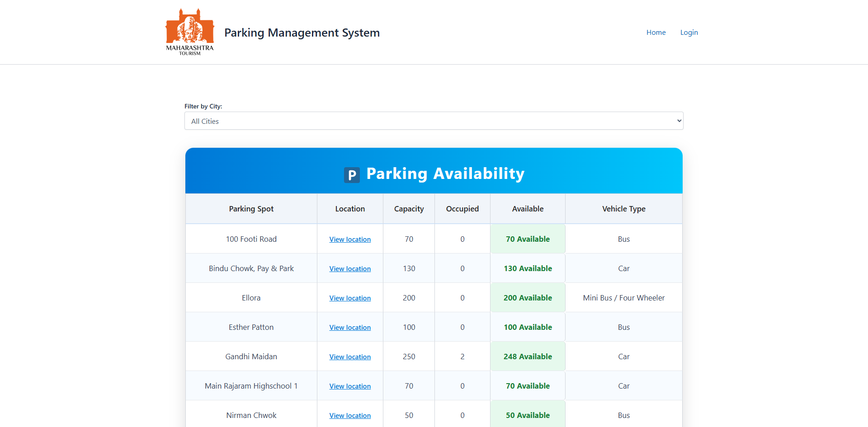Select the Gandhi Maidan cell
Image resolution: width=868 pixels, height=427 pixels.
pos(251,357)
